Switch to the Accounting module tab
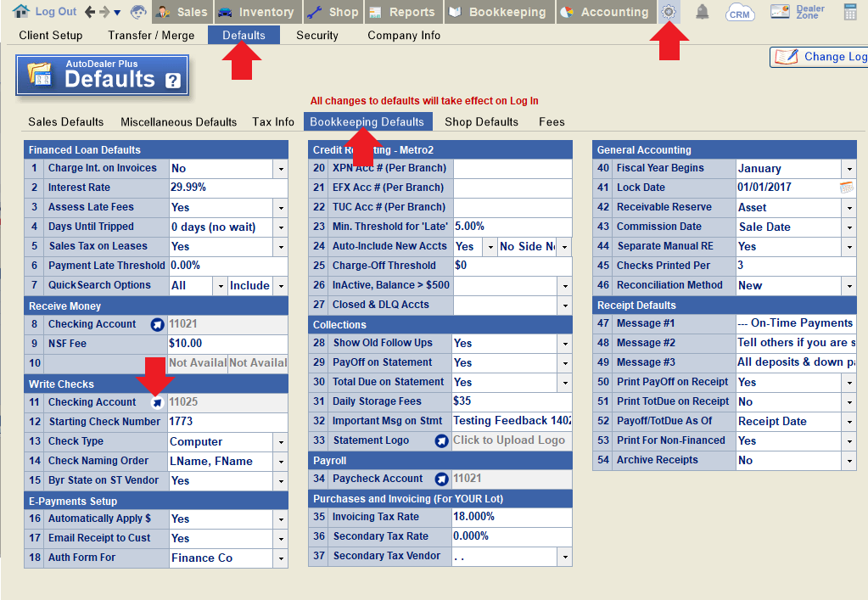This screenshot has width=868, height=600. pos(605,12)
